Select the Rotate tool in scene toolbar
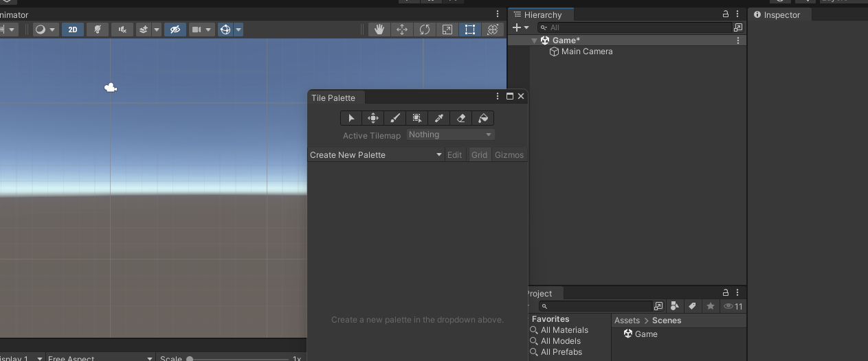Image resolution: width=868 pixels, height=361 pixels. 425,30
